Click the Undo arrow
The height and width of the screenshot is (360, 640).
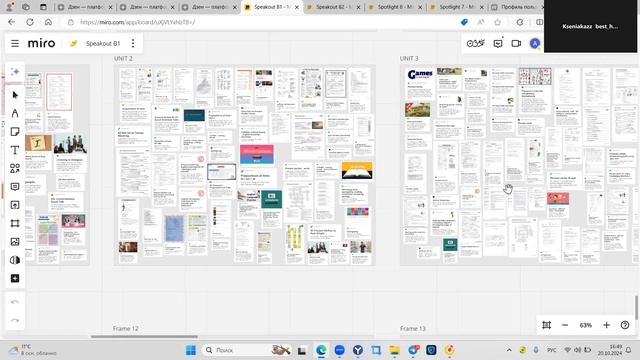[x=15, y=302]
